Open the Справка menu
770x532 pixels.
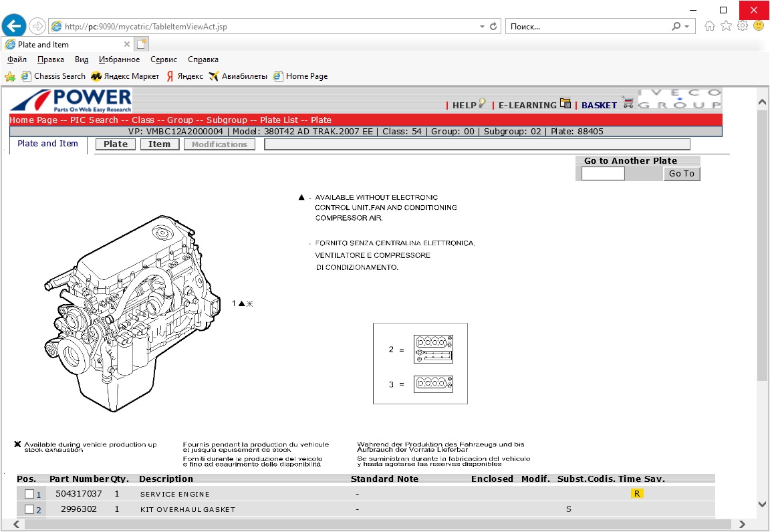pyautogui.click(x=203, y=59)
